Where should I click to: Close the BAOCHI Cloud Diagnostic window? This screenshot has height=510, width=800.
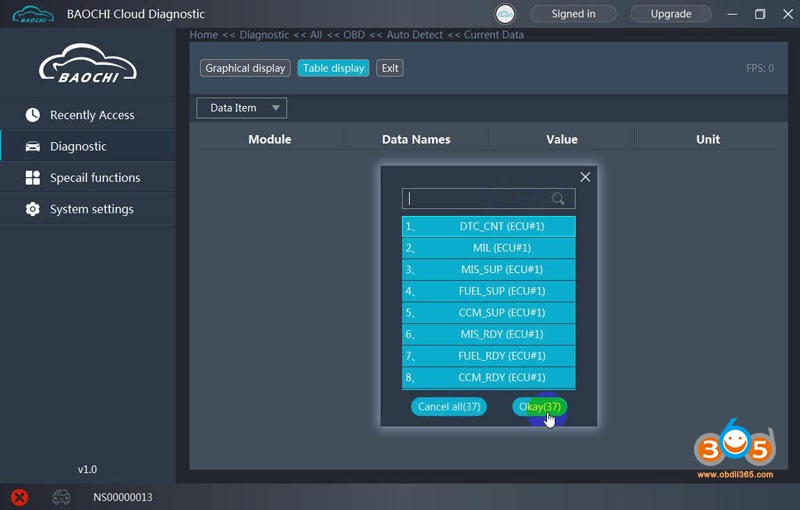[788, 14]
